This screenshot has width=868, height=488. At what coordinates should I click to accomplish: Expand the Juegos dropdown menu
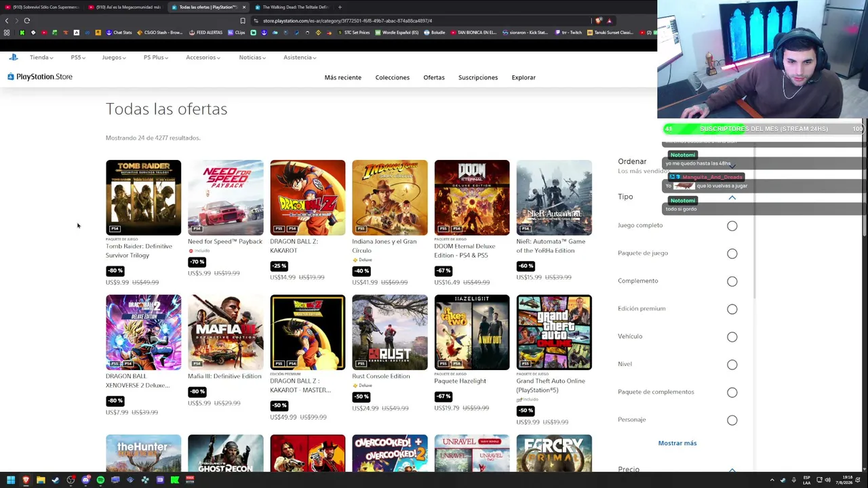114,58
